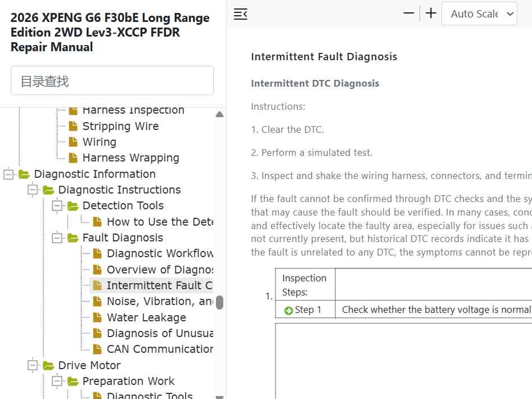Click the Water Leakage document icon
Image resolution: width=532 pixels, height=399 pixels.
tap(97, 317)
